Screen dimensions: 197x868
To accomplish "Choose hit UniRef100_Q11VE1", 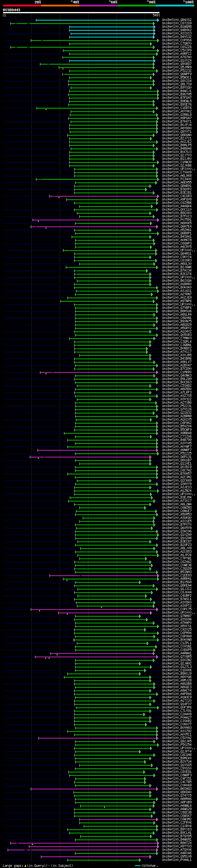I will (x=177, y=464).
